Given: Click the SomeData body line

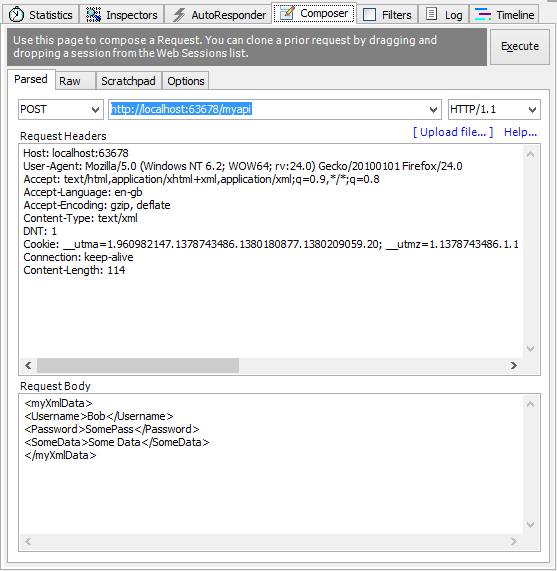Looking at the screenshot, I should pyautogui.click(x=116, y=442).
